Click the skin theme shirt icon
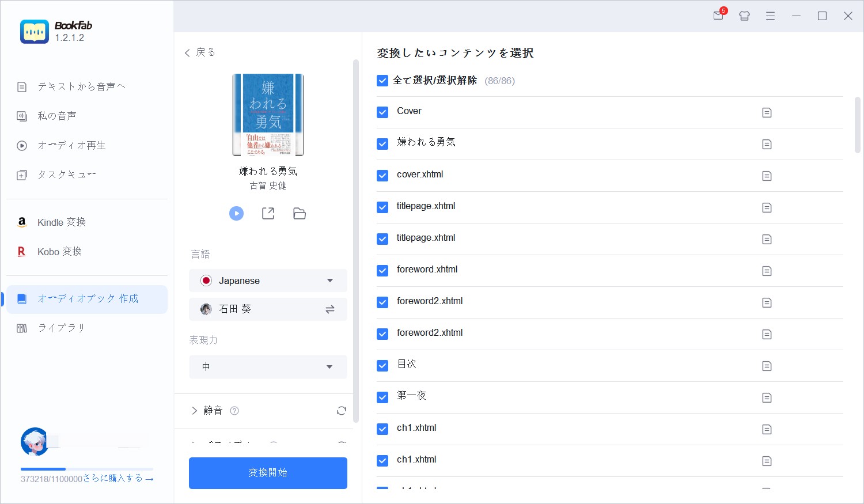The height and width of the screenshot is (504, 864). (744, 16)
